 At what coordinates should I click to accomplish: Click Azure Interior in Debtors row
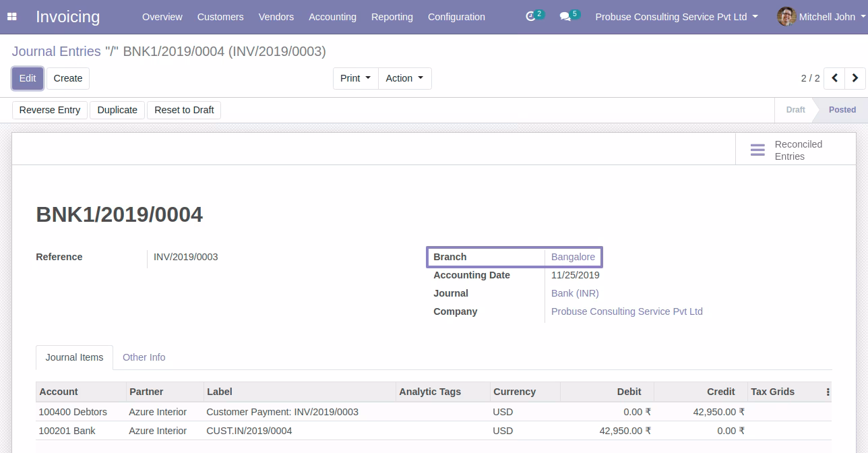[158, 412]
